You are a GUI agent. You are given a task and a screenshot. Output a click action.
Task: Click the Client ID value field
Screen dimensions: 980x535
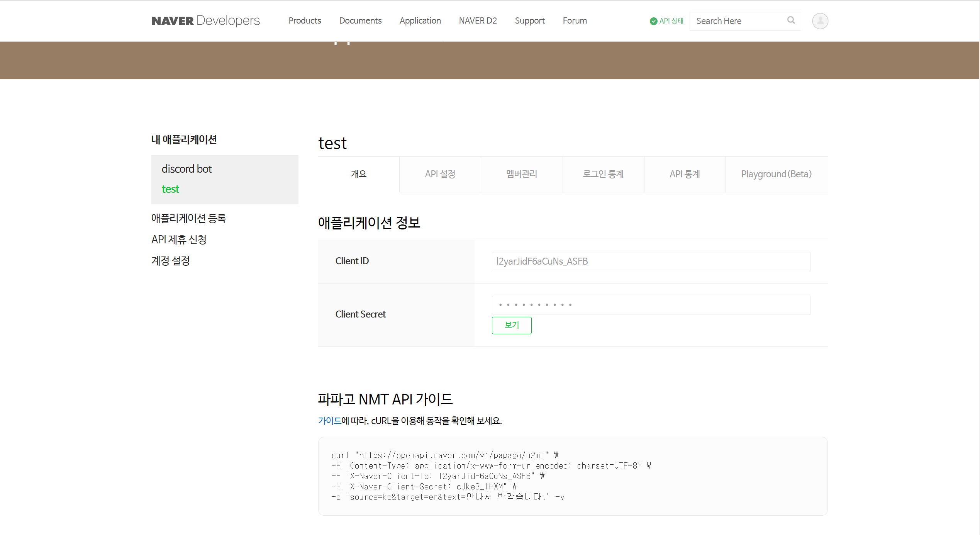coord(651,262)
